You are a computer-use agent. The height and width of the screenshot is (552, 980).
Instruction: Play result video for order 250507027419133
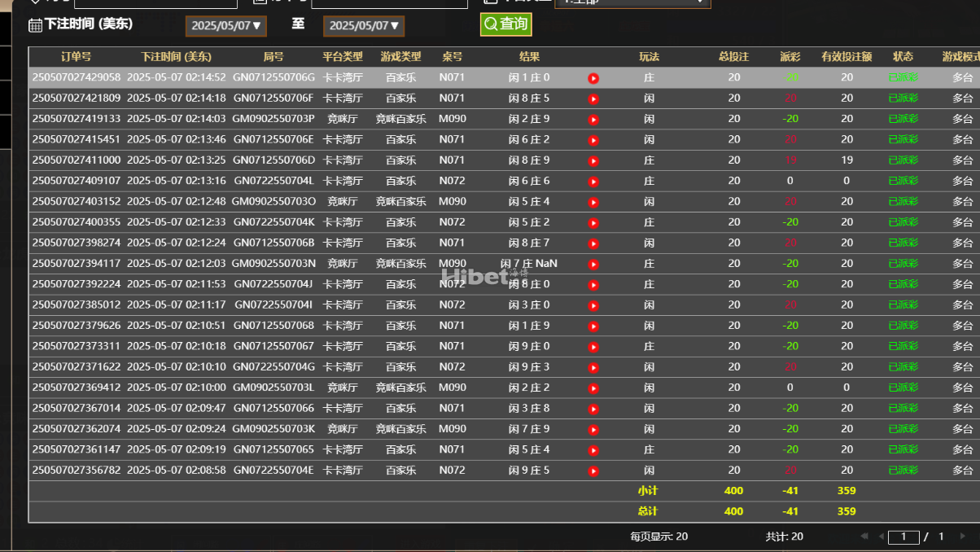(593, 120)
